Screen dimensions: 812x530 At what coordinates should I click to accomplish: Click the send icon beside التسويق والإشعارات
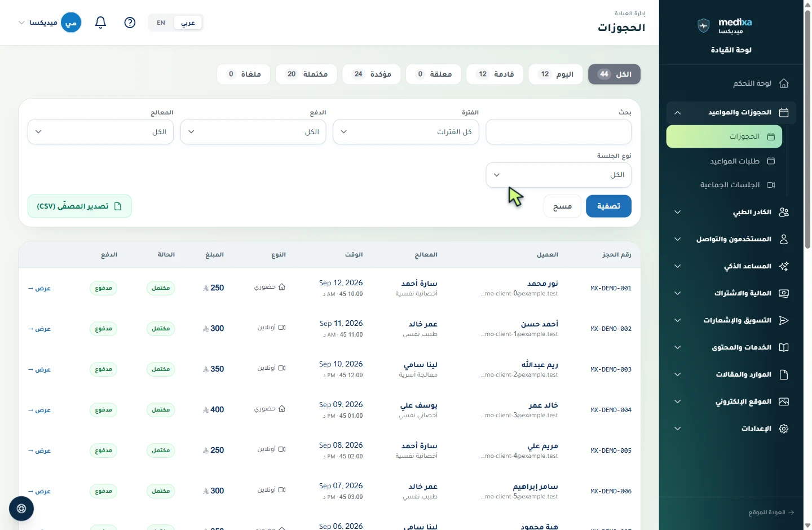[x=784, y=320]
